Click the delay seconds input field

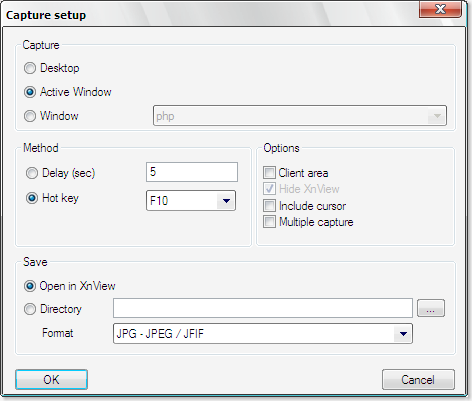coord(192,172)
